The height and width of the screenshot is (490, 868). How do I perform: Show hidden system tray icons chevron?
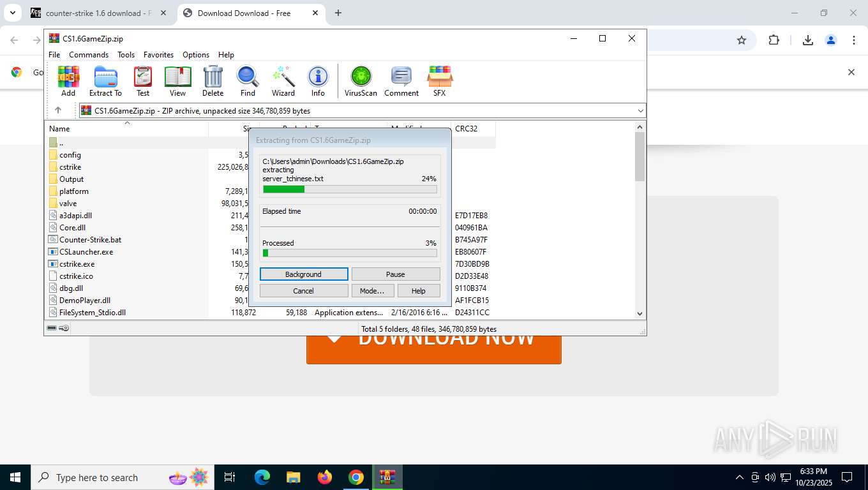coord(740,477)
